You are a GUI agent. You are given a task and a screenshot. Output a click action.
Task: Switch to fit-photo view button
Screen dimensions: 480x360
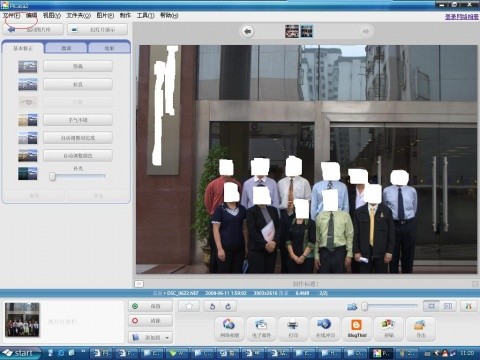(431, 306)
